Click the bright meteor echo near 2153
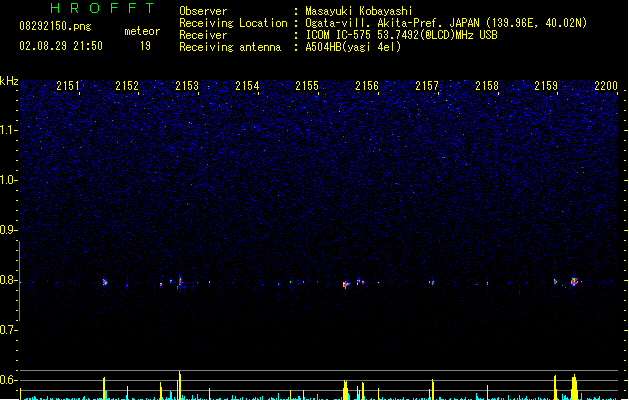 pyautogui.click(x=180, y=282)
